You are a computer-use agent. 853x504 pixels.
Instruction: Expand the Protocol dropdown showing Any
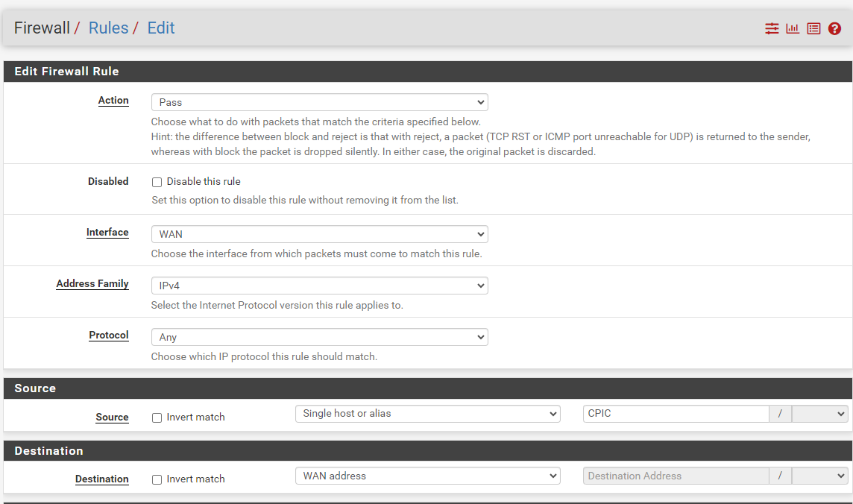point(319,337)
